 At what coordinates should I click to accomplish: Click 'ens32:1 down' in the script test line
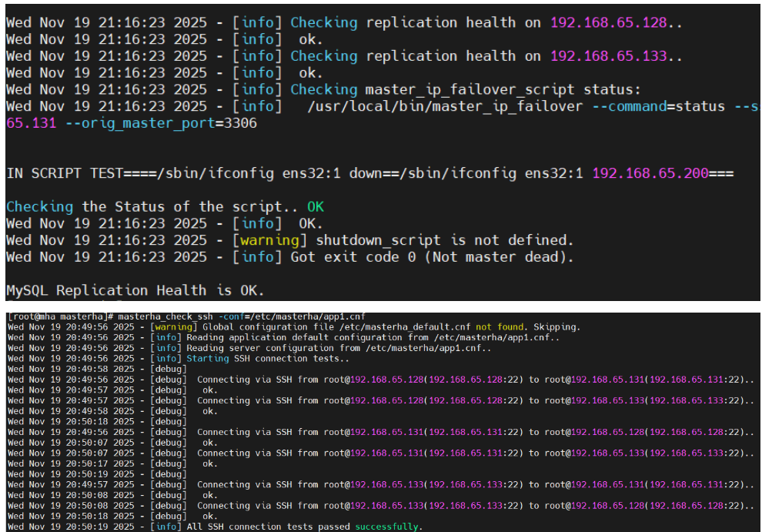click(332, 173)
